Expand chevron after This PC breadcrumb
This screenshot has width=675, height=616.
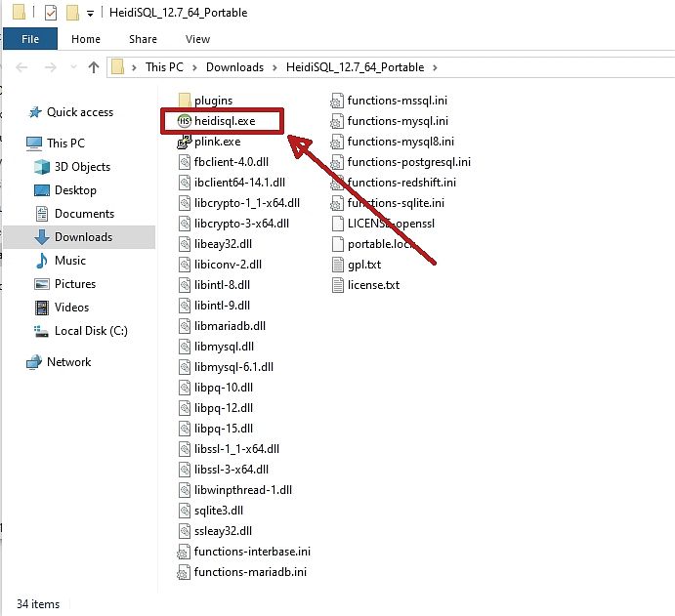click(194, 67)
